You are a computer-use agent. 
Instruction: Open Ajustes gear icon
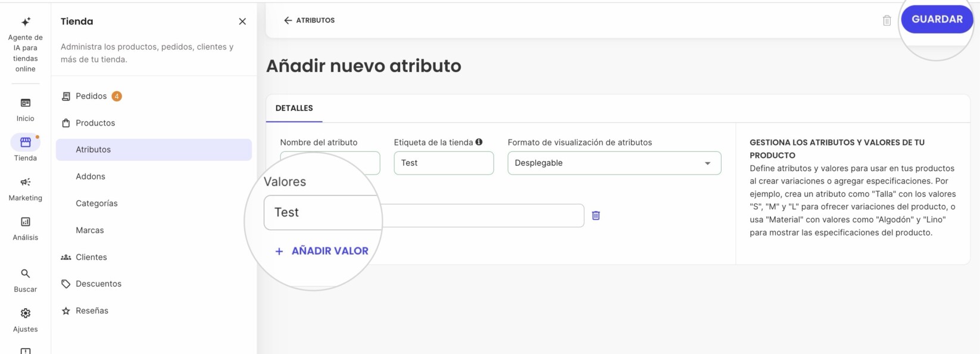25,313
